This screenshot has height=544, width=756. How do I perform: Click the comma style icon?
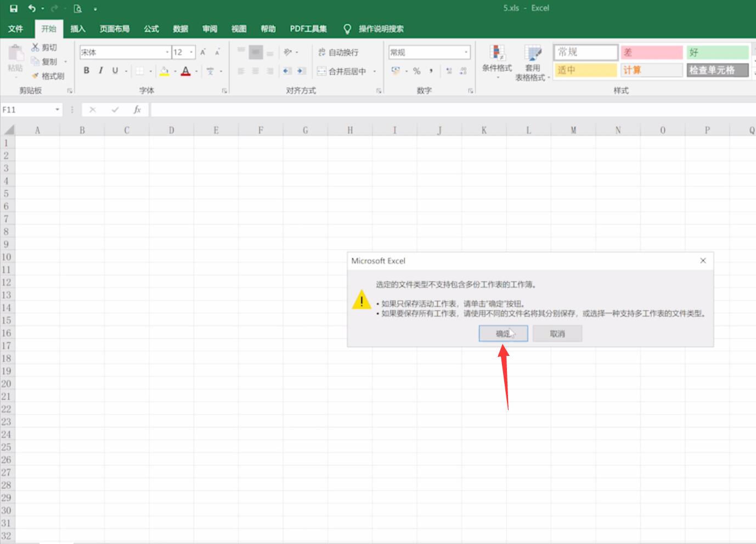coord(431,71)
